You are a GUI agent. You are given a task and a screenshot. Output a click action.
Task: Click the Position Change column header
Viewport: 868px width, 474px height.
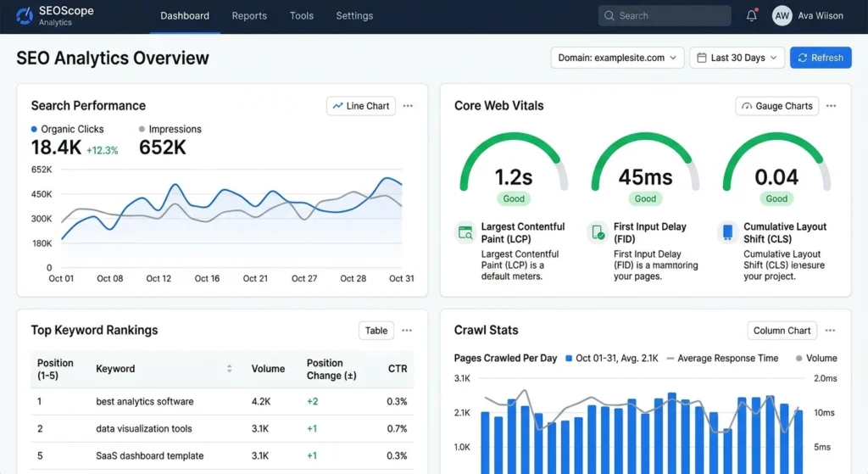[331, 370]
